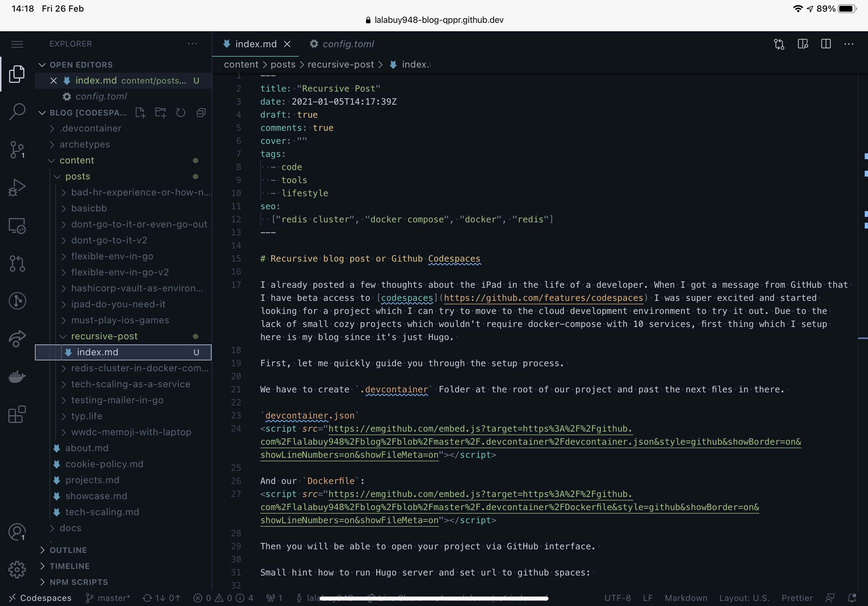Click the Layout: U.S. status item
This screenshot has height=606, width=868.
(744, 598)
